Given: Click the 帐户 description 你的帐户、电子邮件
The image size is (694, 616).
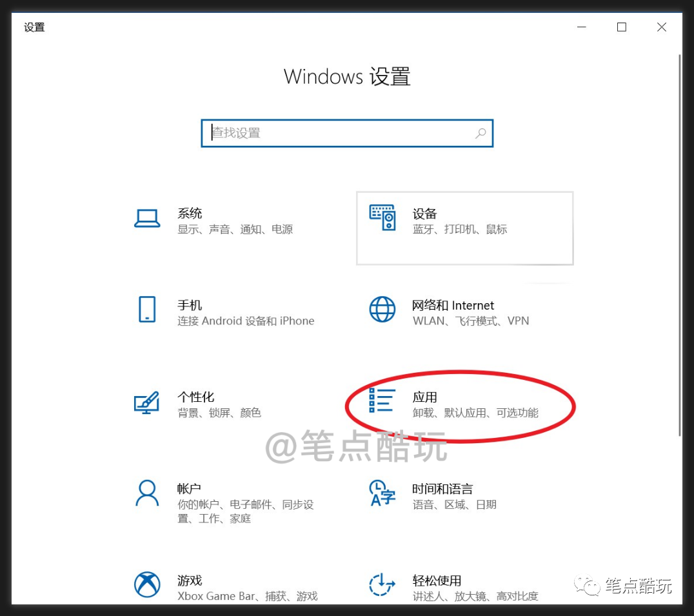Looking at the screenshot, I should pos(245,511).
